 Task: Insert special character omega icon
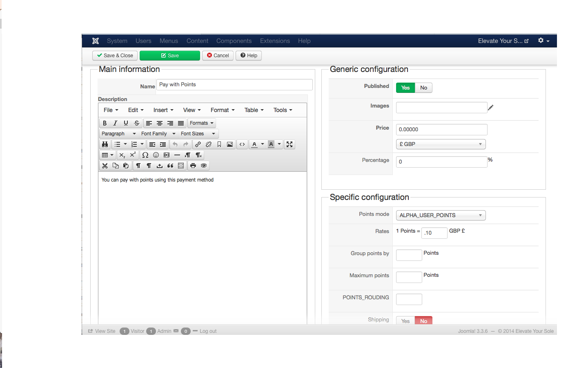point(145,155)
